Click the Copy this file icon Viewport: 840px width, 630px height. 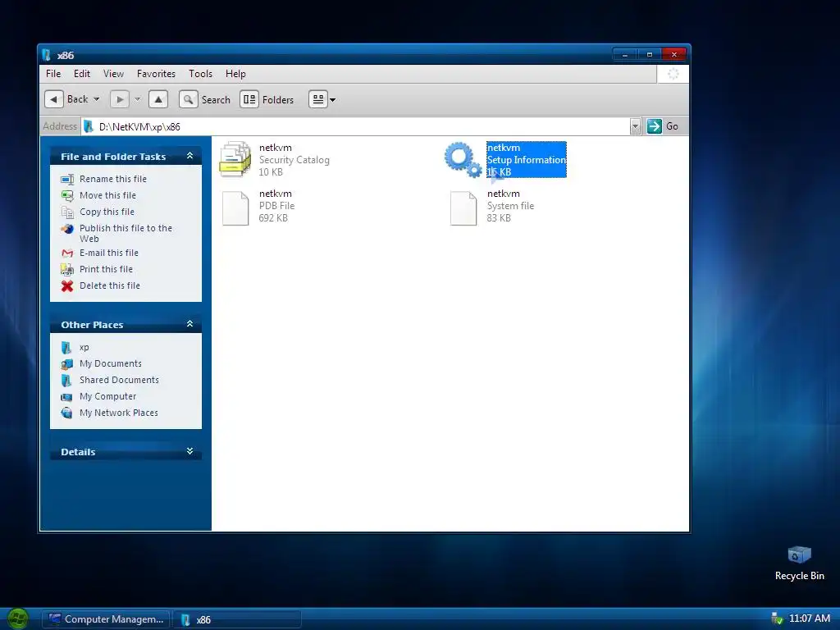(x=67, y=212)
